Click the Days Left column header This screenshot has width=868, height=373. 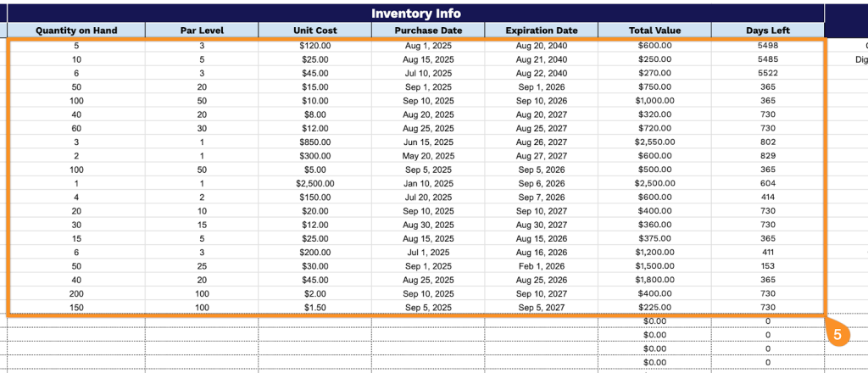coord(768,31)
